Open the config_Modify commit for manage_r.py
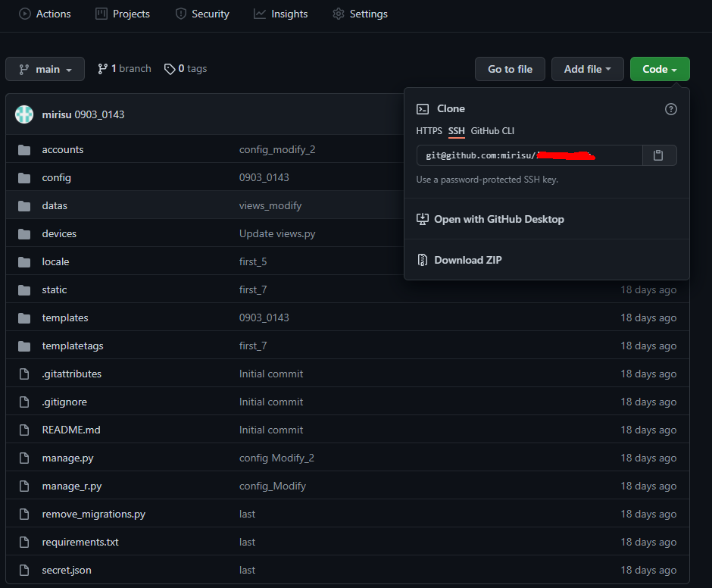Screen dimensions: 712x588 (273, 486)
